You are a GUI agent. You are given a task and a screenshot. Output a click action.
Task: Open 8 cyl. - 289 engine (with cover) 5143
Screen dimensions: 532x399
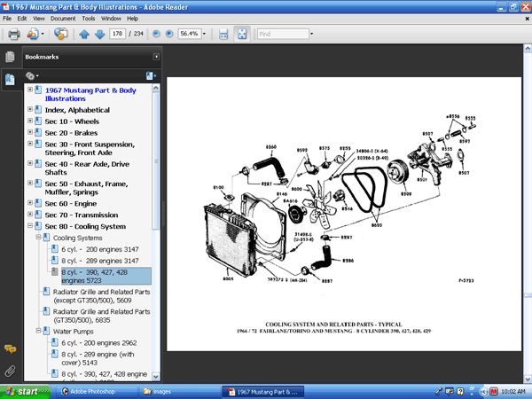coord(98,358)
